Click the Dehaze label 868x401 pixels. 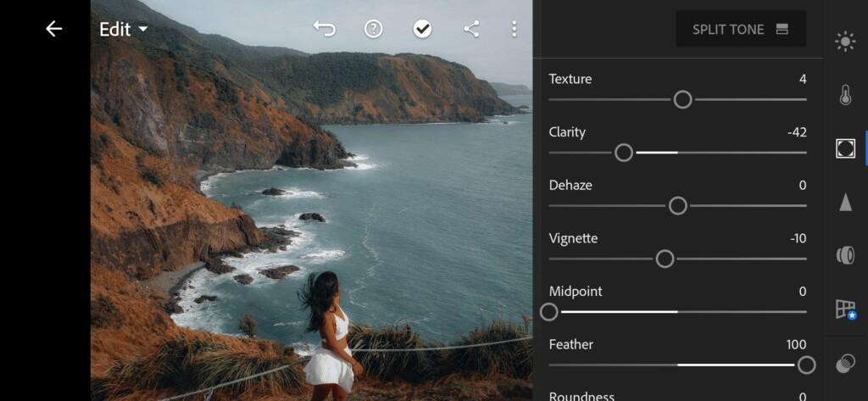570,185
